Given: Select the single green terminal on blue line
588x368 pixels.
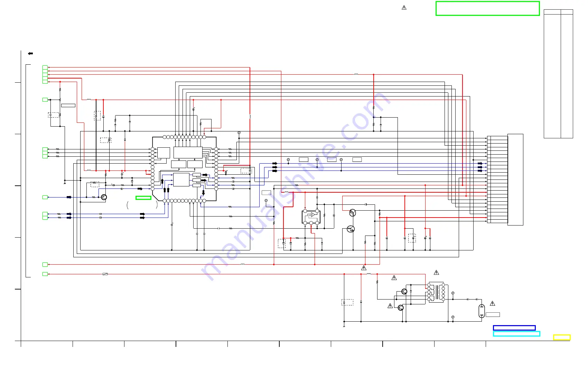Looking at the screenshot, I should [x=45, y=197].
